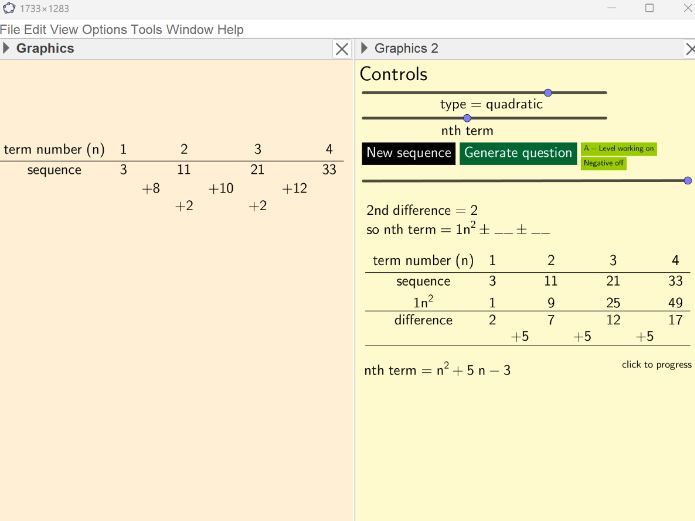Image resolution: width=695 pixels, height=521 pixels.
Task: Toggle the Negative off button
Action: tap(604, 163)
